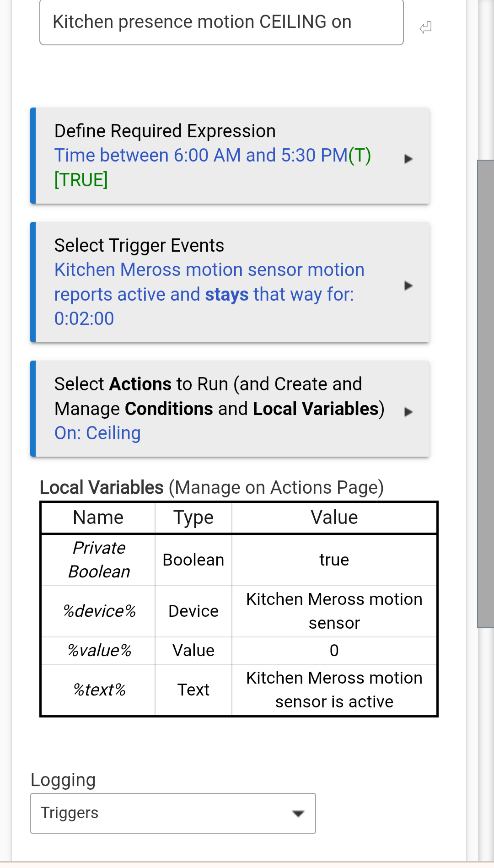
Task: Expand the Select Actions to Run arrow
Action: (408, 412)
